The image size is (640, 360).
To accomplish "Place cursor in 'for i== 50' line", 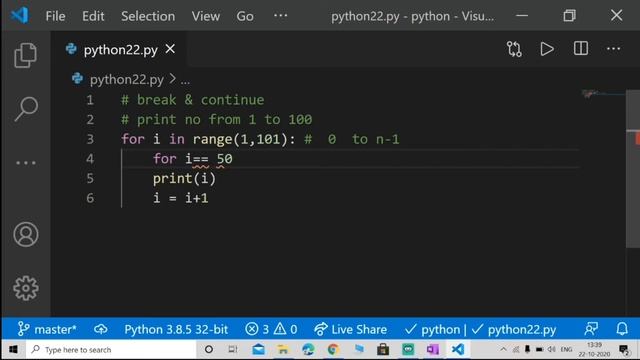I will tap(193, 158).
